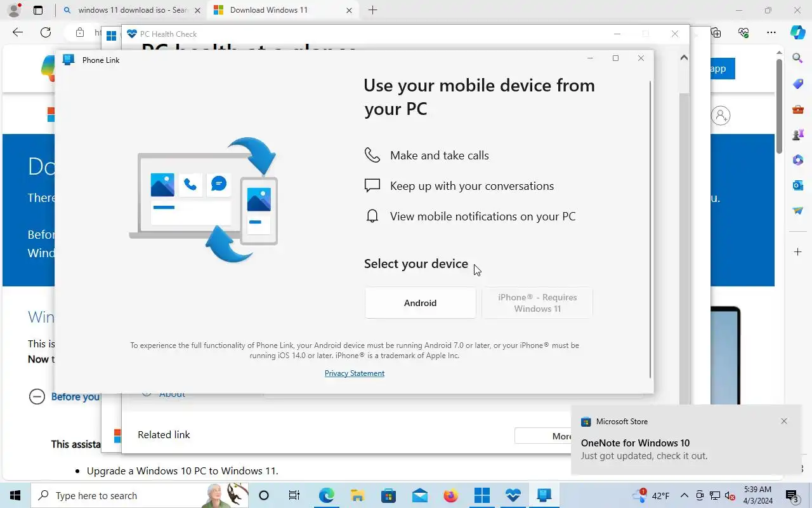Image resolution: width=812 pixels, height=508 pixels.
Task: Open Edge sidebar Microsoft 365 icon
Action: coord(798,160)
